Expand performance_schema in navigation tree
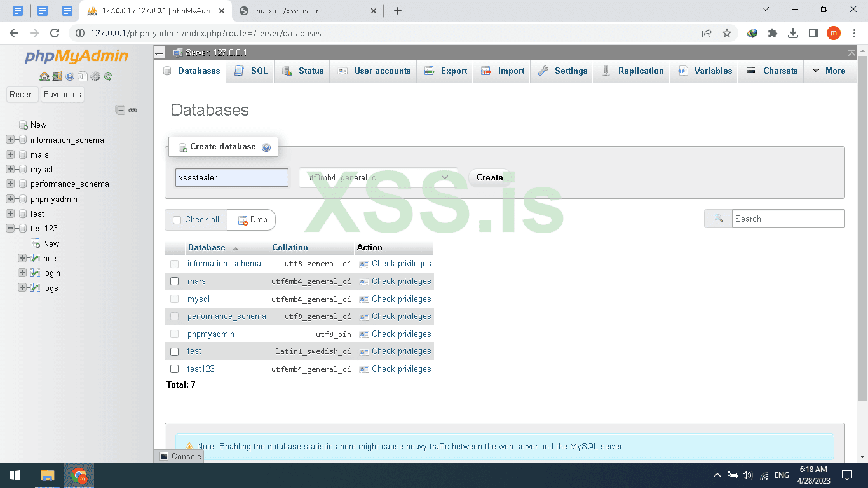 click(x=10, y=184)
